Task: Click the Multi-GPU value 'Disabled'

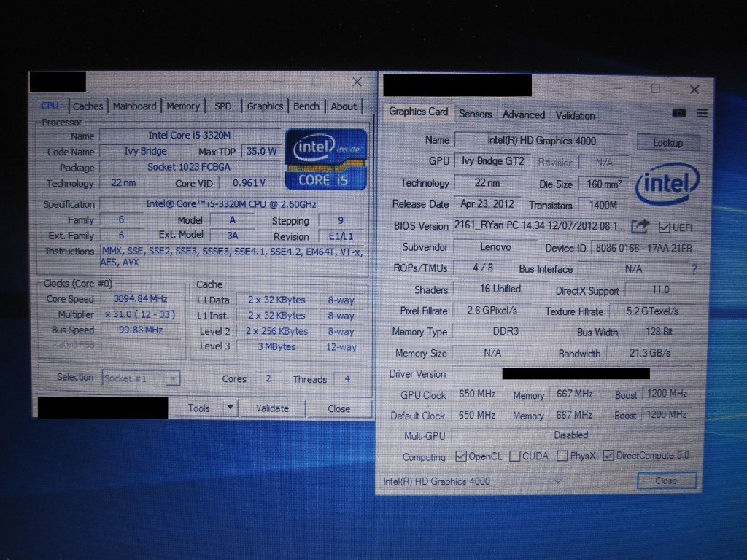Action: click(x=571, y=435)
